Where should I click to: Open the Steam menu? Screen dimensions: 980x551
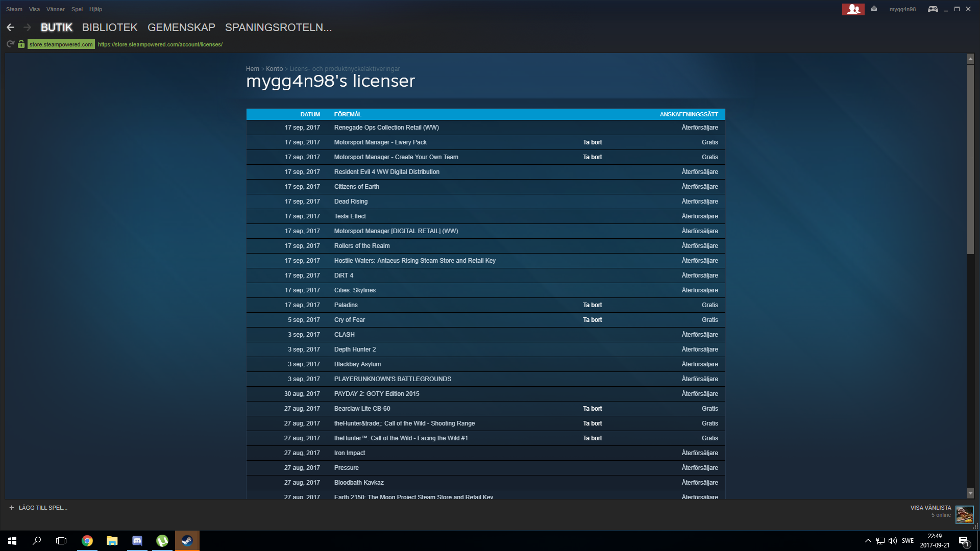click(x=14, y=9)
